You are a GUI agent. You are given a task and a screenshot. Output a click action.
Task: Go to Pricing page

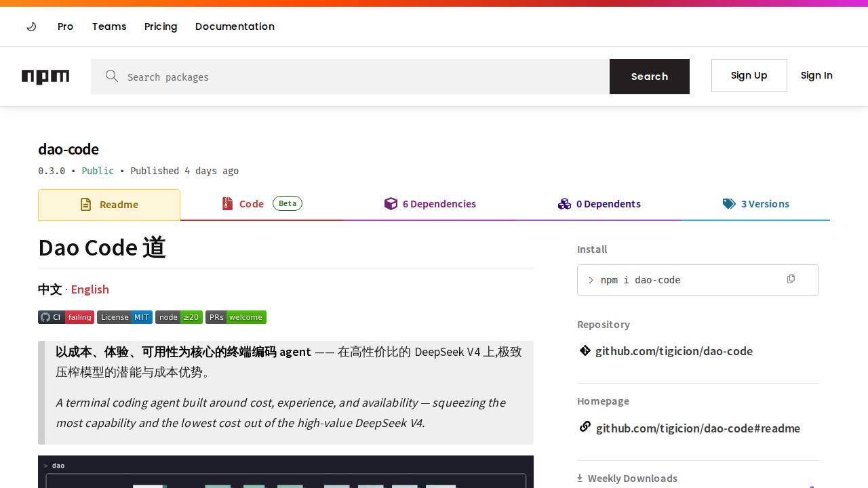(x=161, y=26)
